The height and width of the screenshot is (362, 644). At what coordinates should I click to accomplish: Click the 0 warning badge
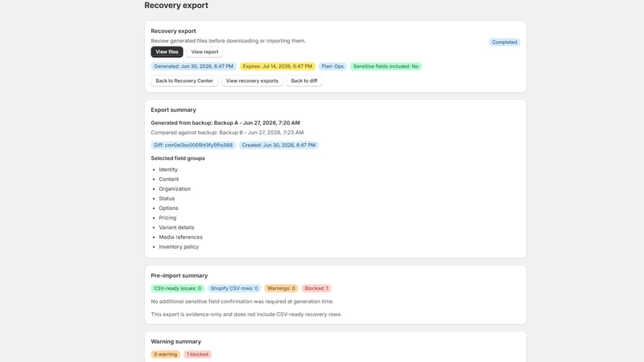166,354
